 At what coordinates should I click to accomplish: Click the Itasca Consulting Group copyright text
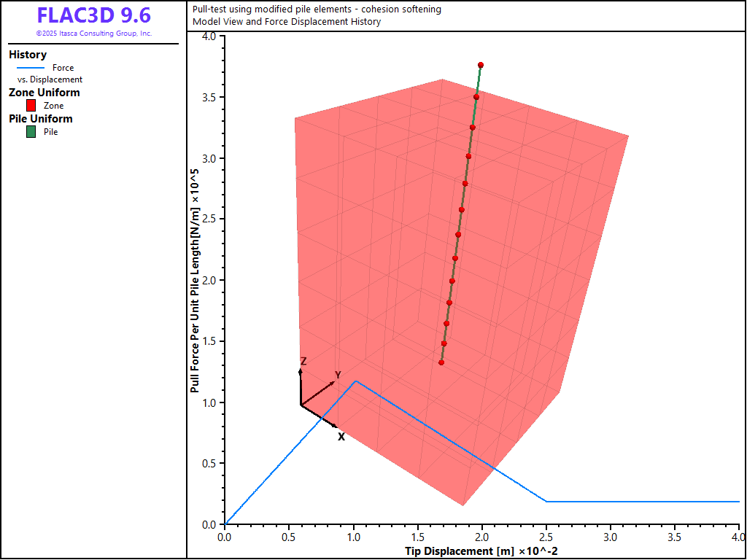(x=93, y=34)
